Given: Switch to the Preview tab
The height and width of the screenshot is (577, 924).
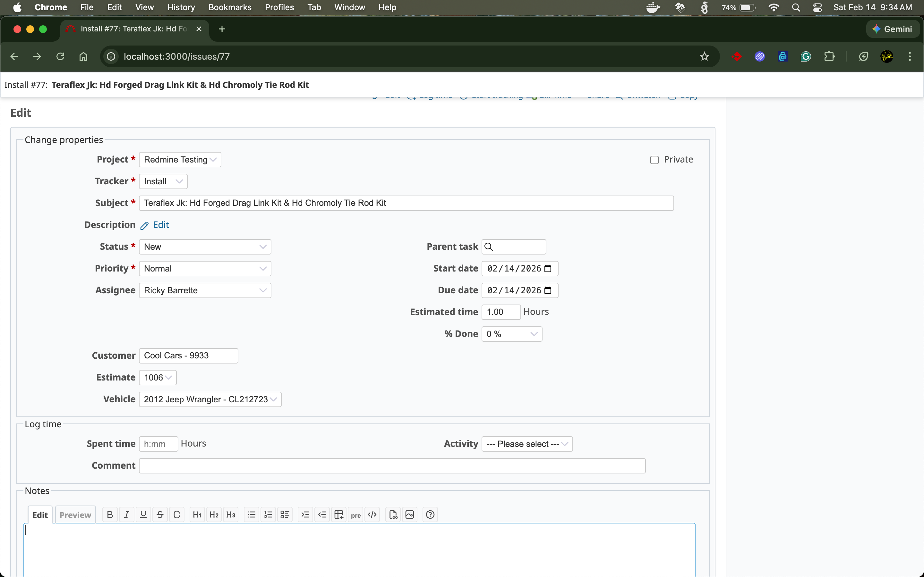Looking at the screenshot, I should (75, 515).
